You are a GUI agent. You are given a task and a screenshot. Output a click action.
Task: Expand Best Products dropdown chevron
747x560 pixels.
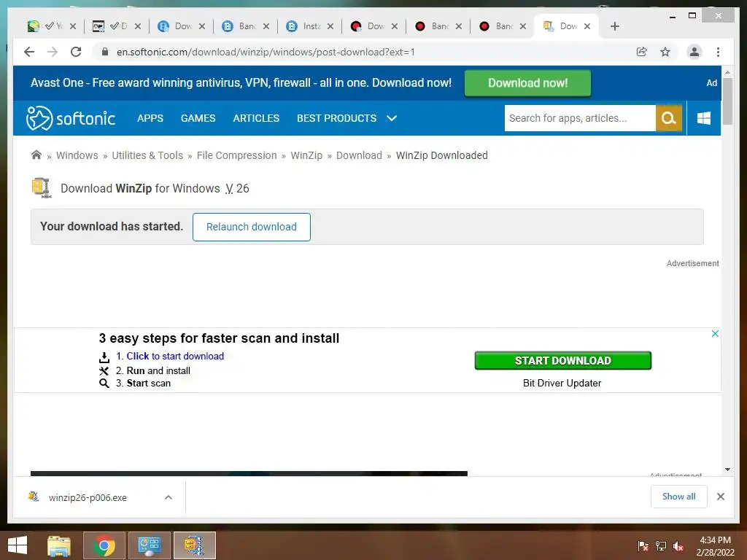coord(392,118)
